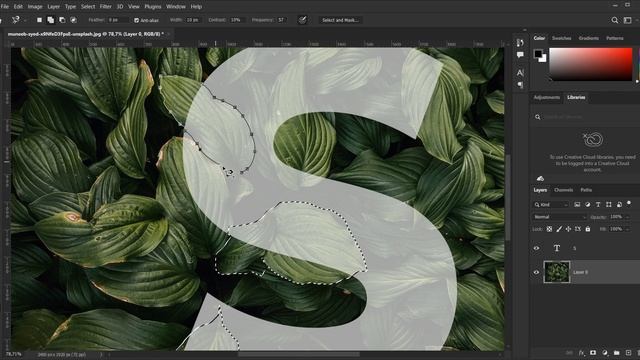Choose the Intersect with selection mode icon
640x360 pixels.
pyautogui.click(x=73, y=20)
